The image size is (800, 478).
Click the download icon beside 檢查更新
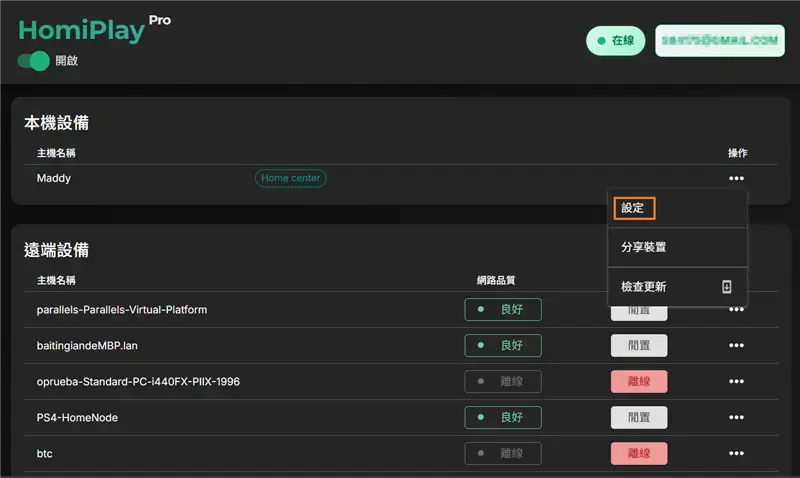727,287
